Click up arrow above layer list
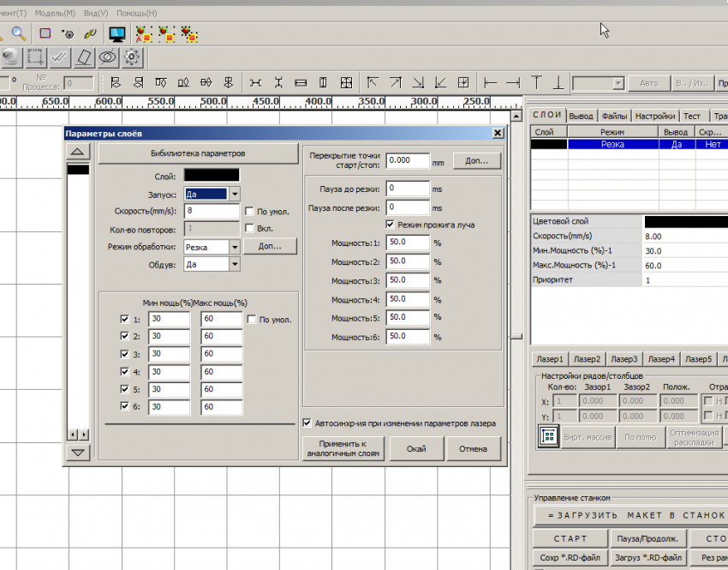728x570 pixels. click(78, 152)
